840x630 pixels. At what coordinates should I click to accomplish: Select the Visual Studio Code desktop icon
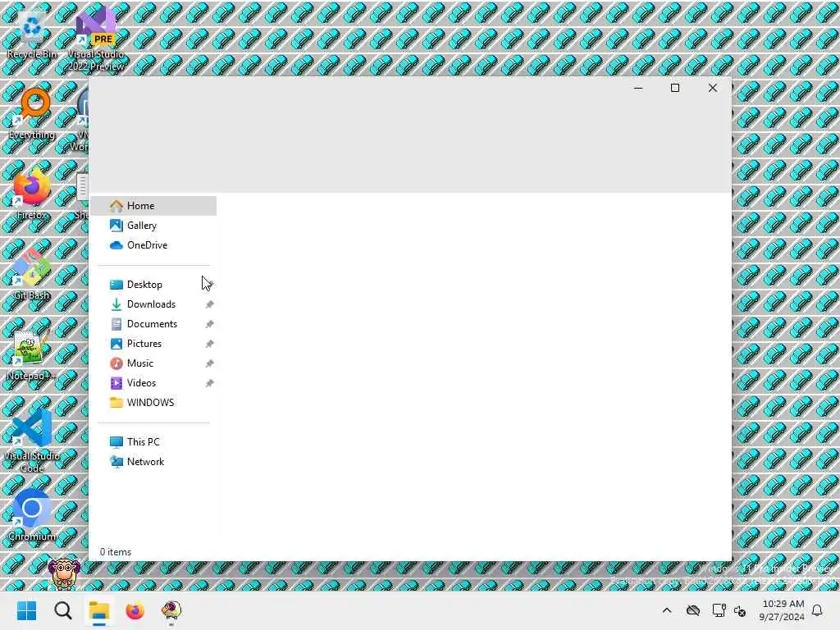point(32,441)
